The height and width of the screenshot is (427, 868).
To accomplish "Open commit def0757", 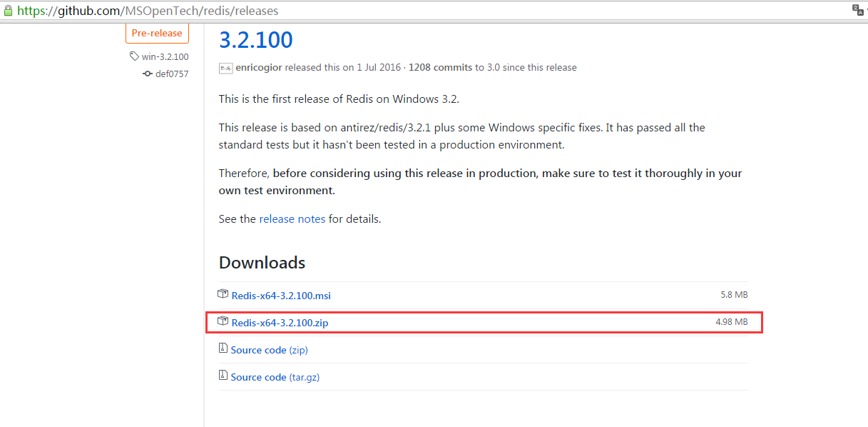I will pos(172,74).
